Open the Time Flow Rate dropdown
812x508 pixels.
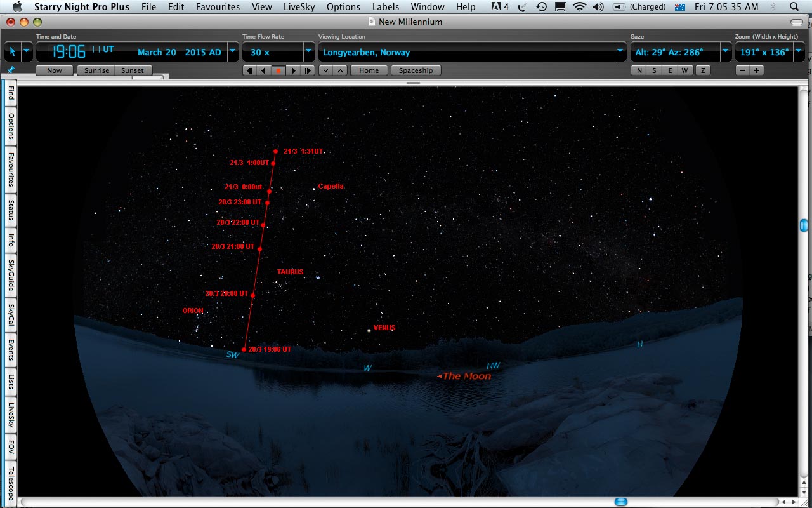(x=308, y=51)
